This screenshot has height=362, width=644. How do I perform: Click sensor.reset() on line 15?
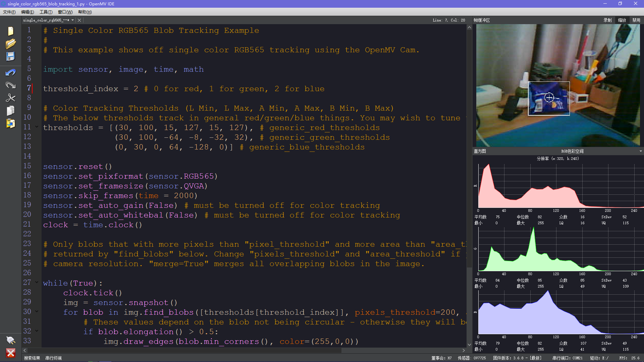[x=77, y=167]
